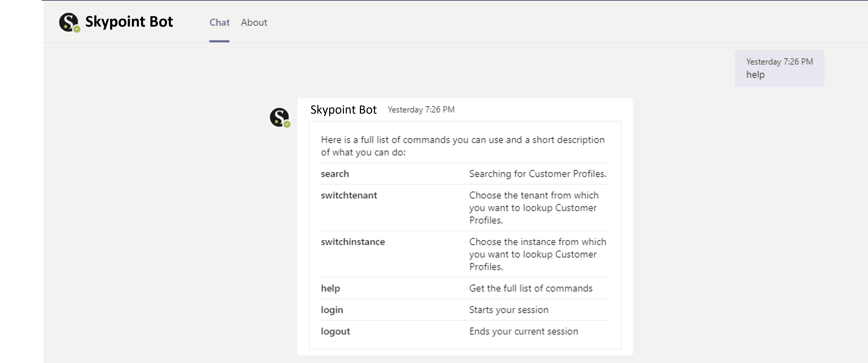The height and width of the screenshot is (363, 868).
Task: Click 'Get the full list of commands' description
Action: [531, 289]
